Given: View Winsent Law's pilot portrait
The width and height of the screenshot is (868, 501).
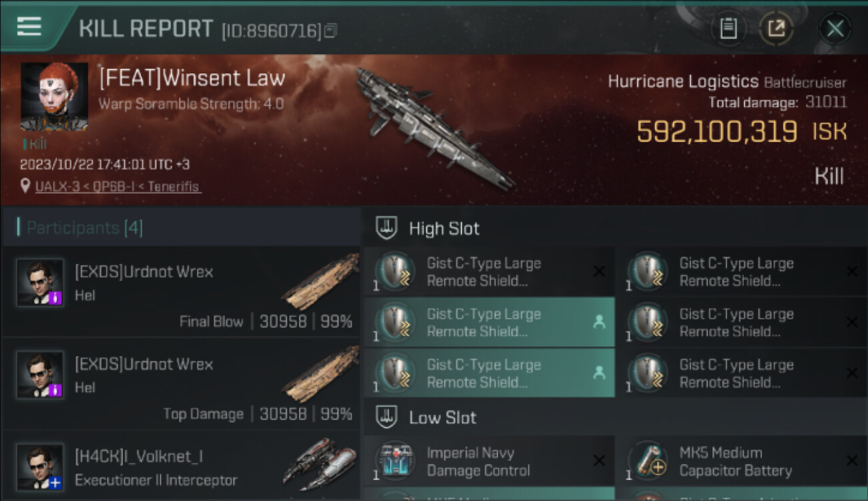Looking at the screenshot, I should click(x=54, y=97).
